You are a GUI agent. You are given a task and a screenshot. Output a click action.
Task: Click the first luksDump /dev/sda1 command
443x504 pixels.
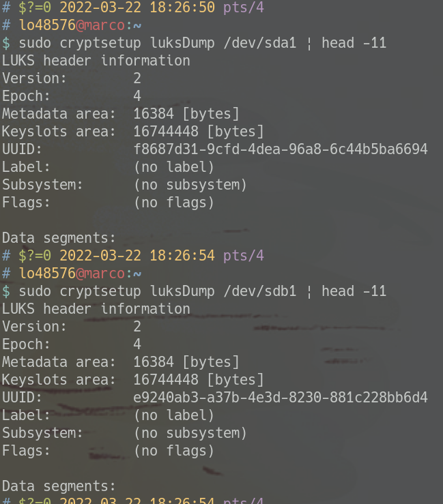tap(202, 43)
